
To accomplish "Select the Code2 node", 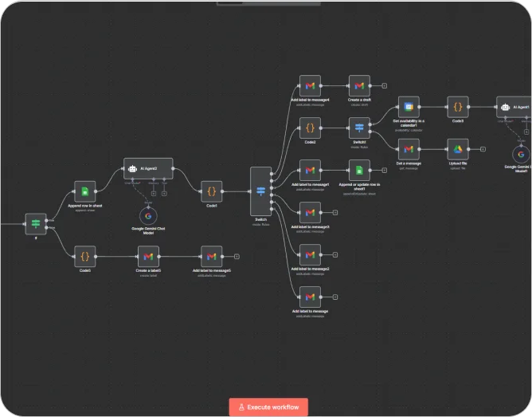I will (310, 128).
